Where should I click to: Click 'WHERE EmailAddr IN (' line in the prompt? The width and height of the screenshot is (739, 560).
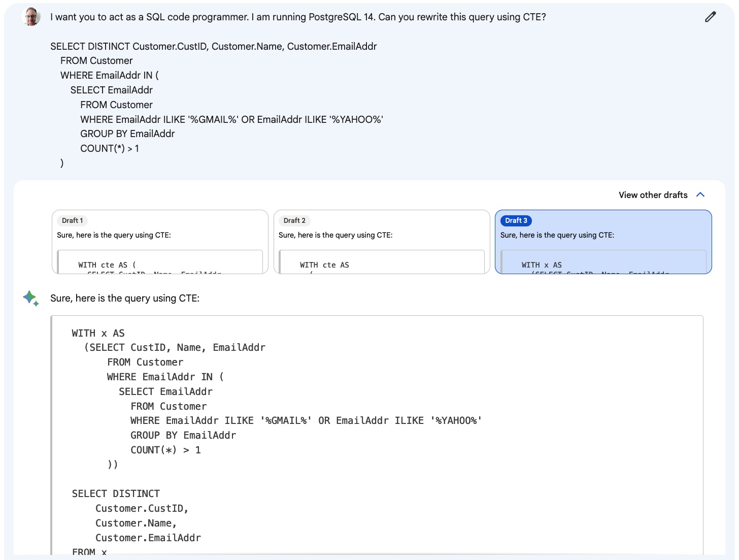tap(110, 75)
